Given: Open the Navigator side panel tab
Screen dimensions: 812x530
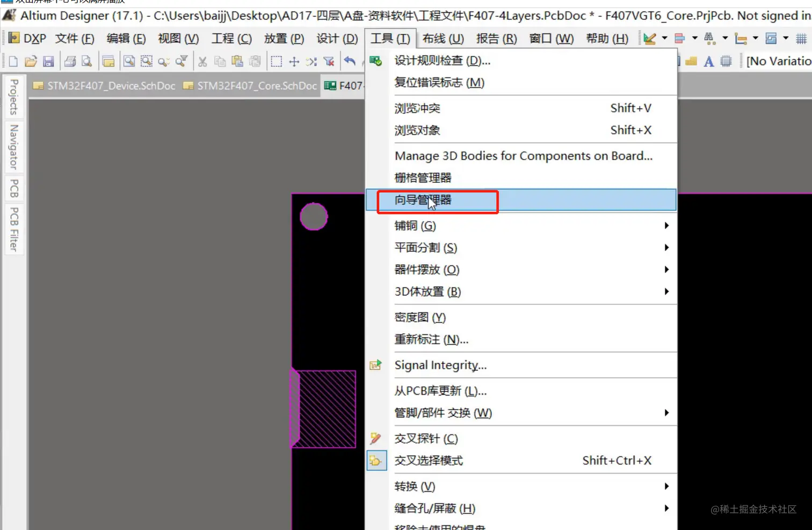Looking at the screenshot, I should [14, 147].
